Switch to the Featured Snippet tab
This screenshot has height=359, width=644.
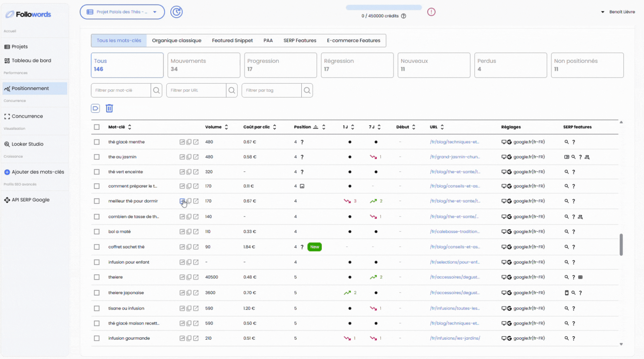pyautogui.click(x=232, y=40)
